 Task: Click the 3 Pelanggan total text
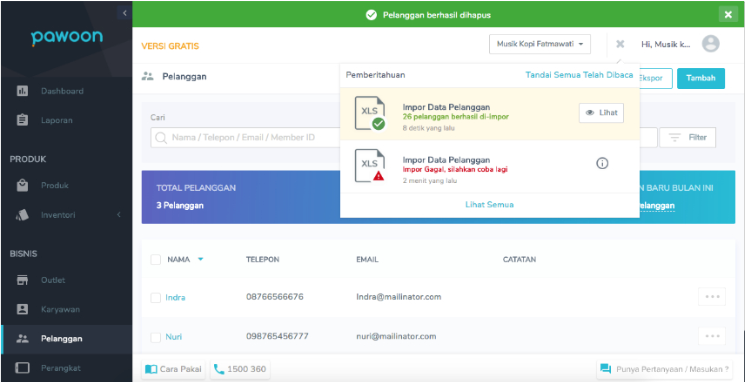180,206
